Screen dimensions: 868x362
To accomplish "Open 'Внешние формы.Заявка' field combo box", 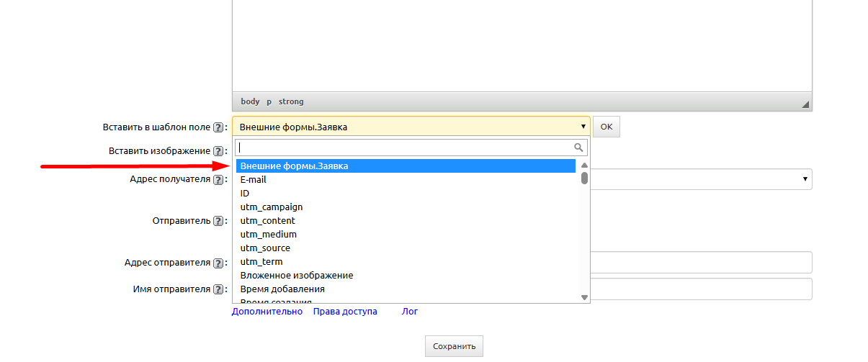I will point(411,127).
